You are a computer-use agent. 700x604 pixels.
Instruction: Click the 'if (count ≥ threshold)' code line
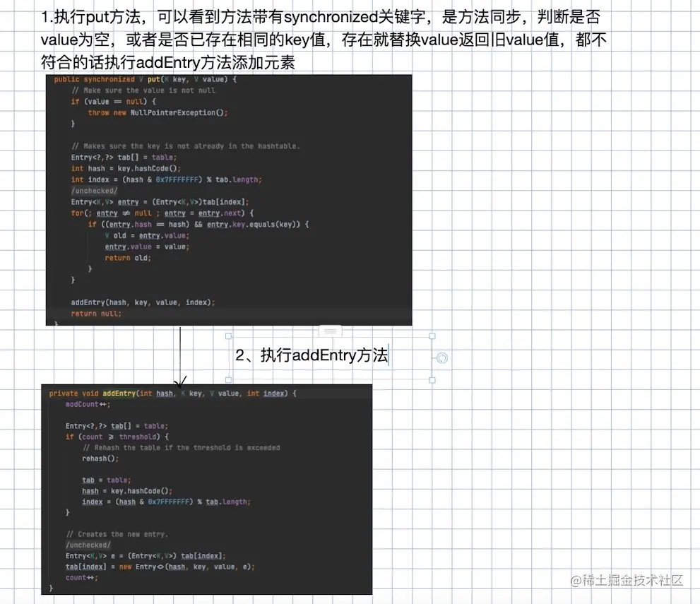(x=117, y=437)
